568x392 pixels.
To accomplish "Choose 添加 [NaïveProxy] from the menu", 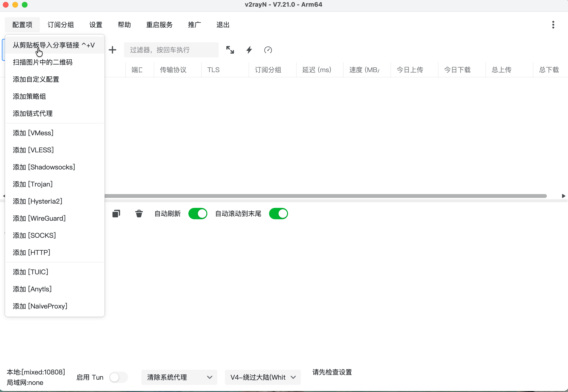I will pyautogui.click(x=55, y=306).
